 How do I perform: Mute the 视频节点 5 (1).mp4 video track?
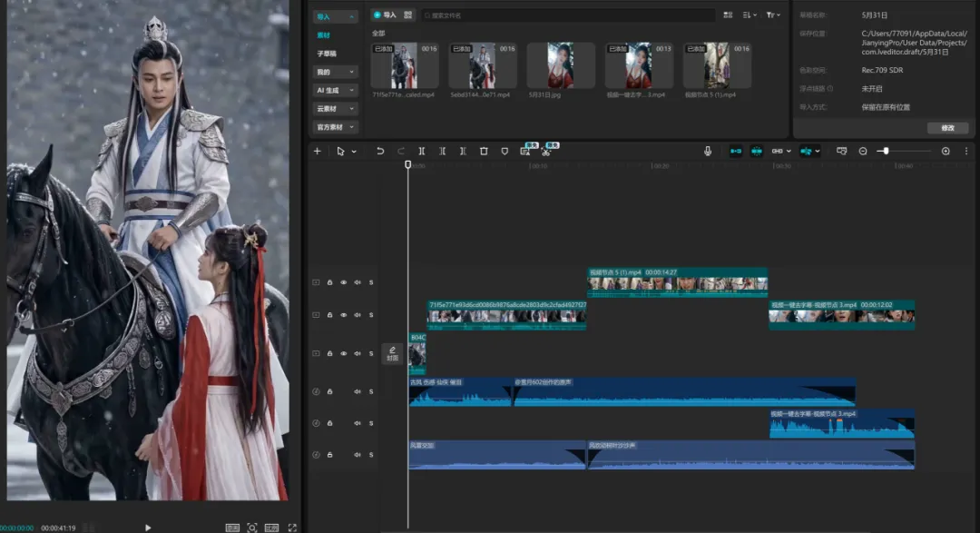click(x=357, y=282)
